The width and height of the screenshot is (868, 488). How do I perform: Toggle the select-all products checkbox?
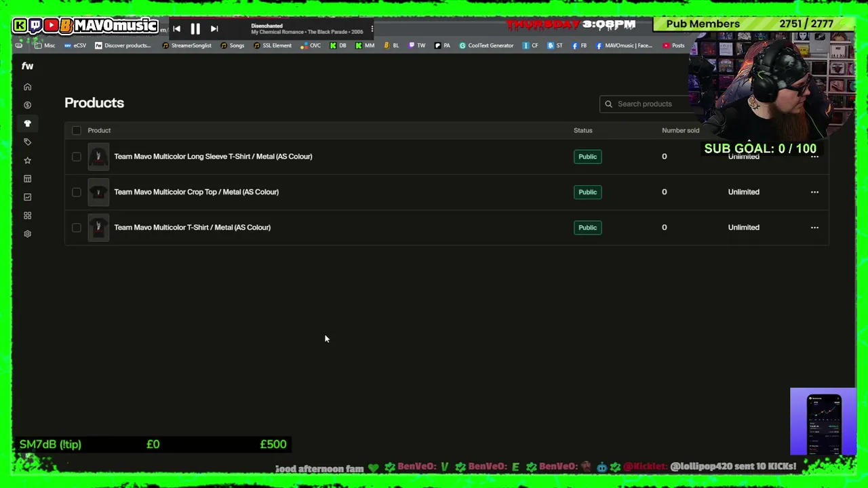point(76,130)
